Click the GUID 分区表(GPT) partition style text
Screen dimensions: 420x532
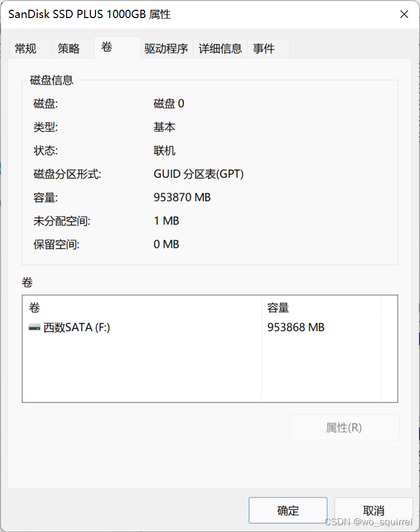click(199, 174)
